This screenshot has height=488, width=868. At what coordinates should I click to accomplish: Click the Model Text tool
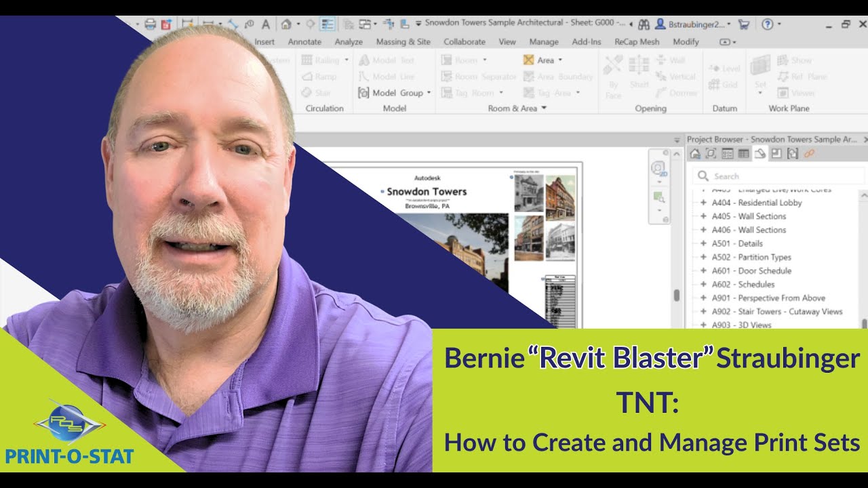point(387,60)
